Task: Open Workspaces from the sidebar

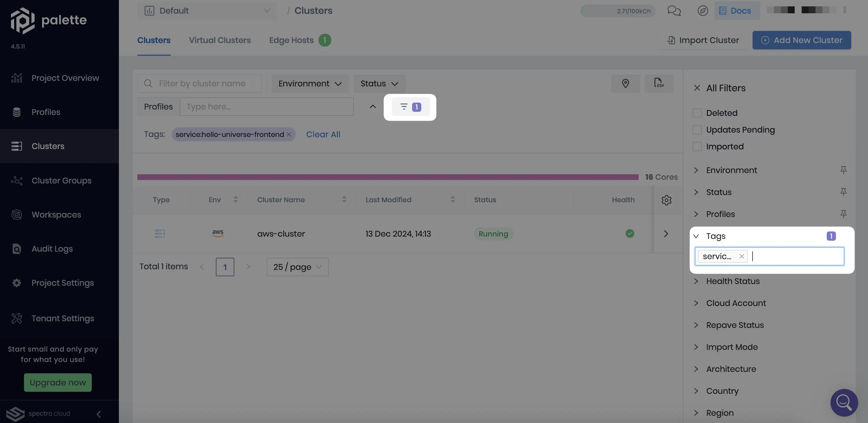Action: tap(56, 215)
